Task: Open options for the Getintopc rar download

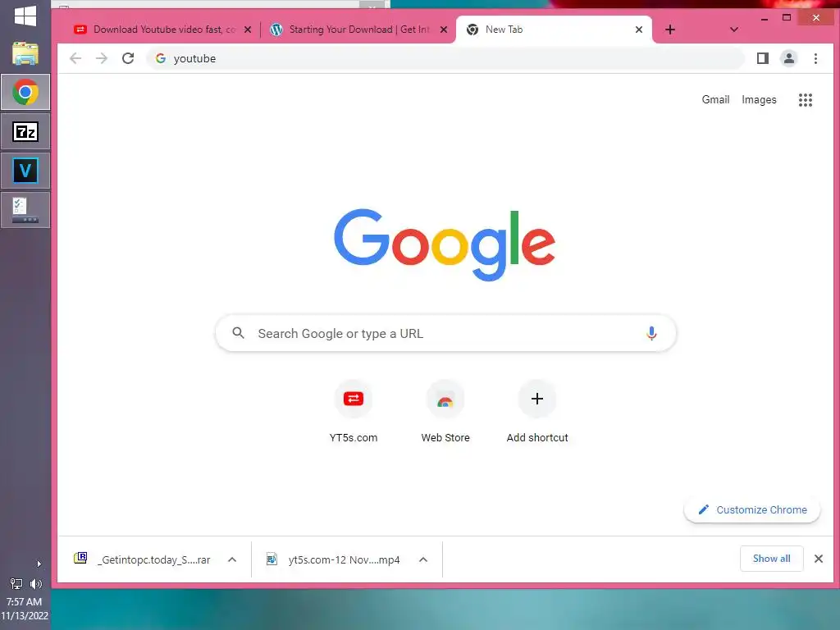Action: tap(232, 559)
